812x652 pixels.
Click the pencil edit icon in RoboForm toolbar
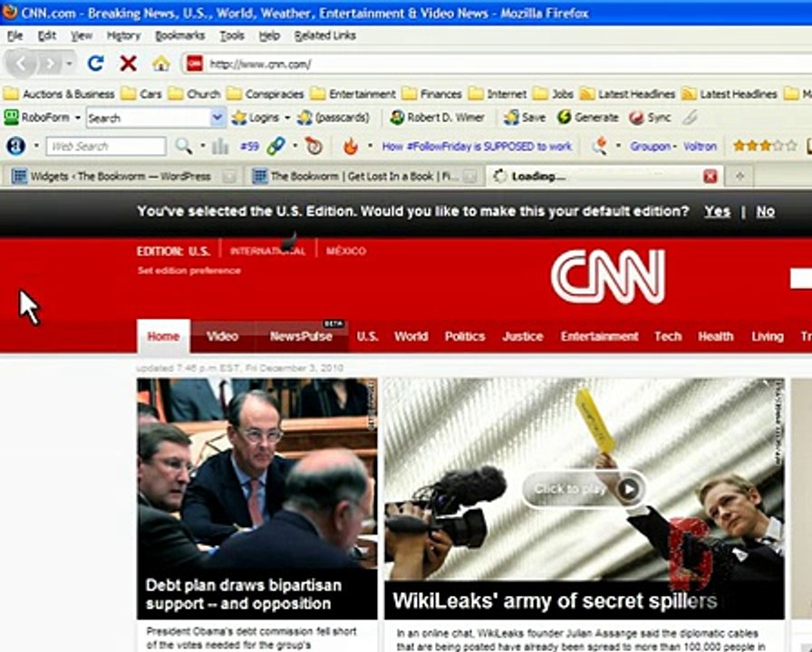coord(690,118)
